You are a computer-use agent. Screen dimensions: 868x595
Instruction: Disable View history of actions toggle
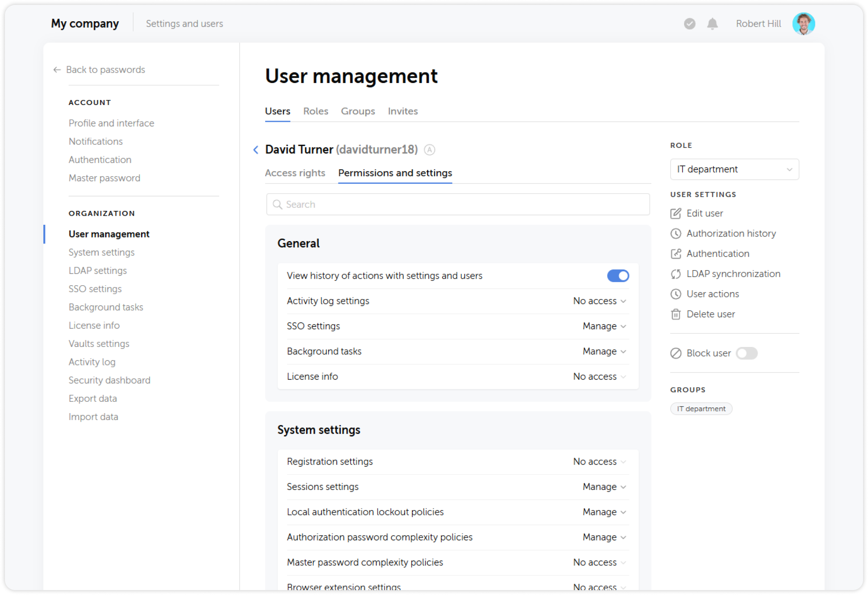click(x=618, y=275)
